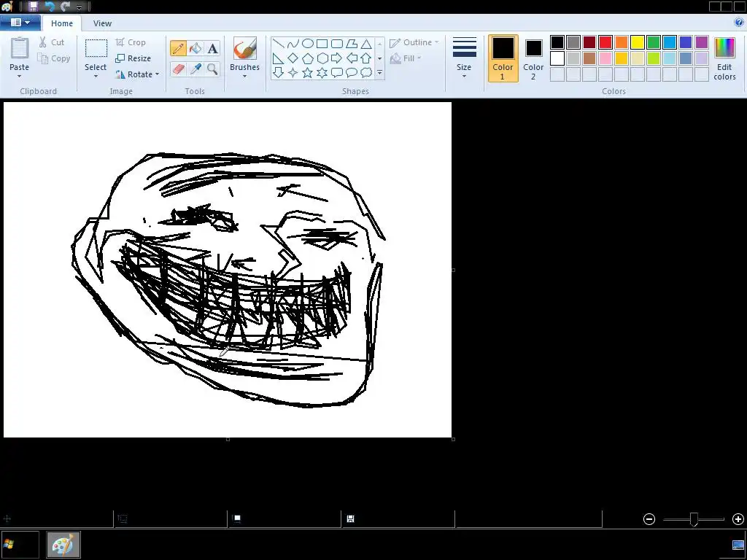This screenshot has width=747, height=560.
Task: Switch to the View ribbon tab
Action: [x=102, y=23]
